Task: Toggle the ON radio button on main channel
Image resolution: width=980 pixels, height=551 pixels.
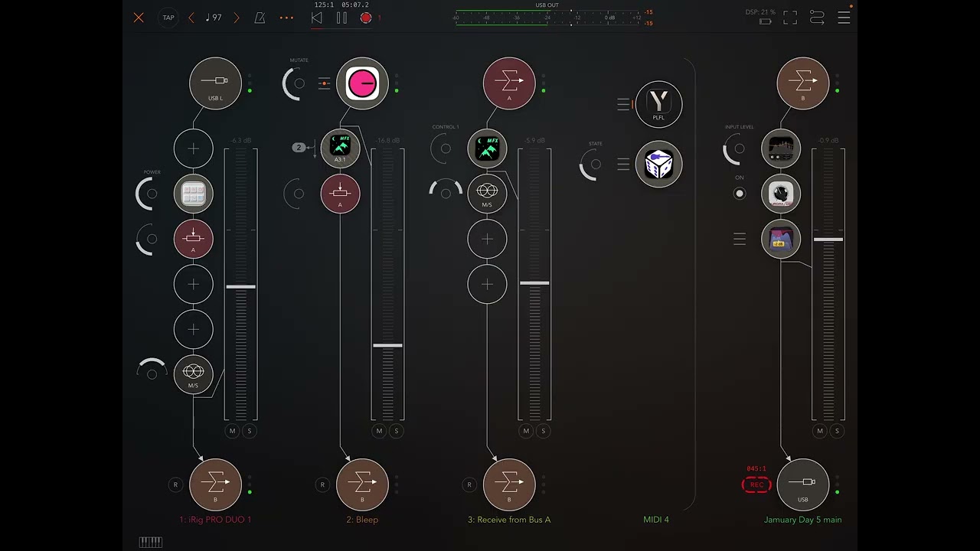Action: point(740,194)
